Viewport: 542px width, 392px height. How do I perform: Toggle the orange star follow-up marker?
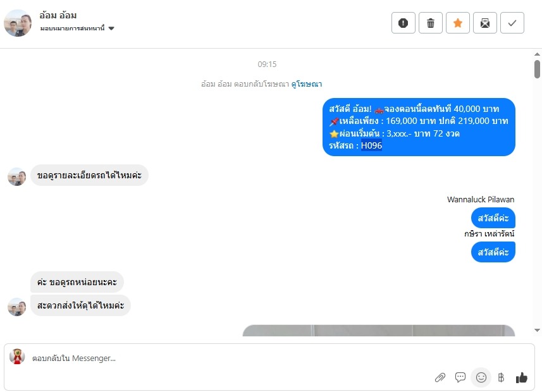coord(458,23)
